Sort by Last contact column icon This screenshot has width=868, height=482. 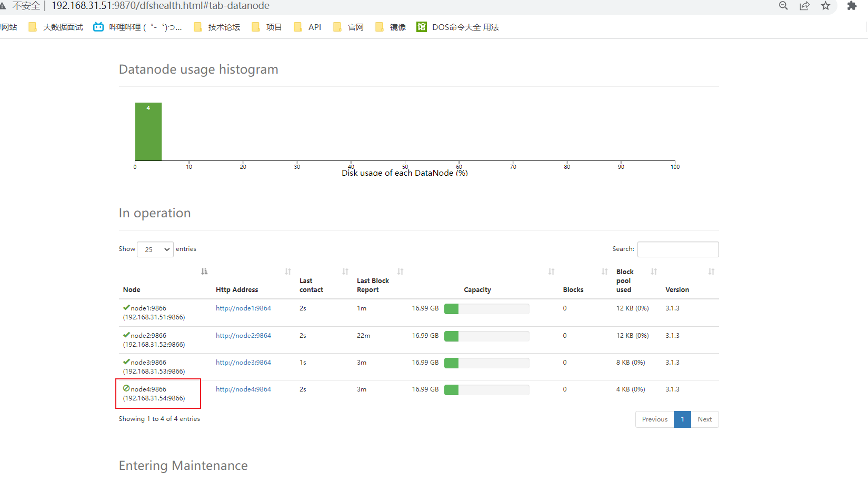(x=345, y=272)
